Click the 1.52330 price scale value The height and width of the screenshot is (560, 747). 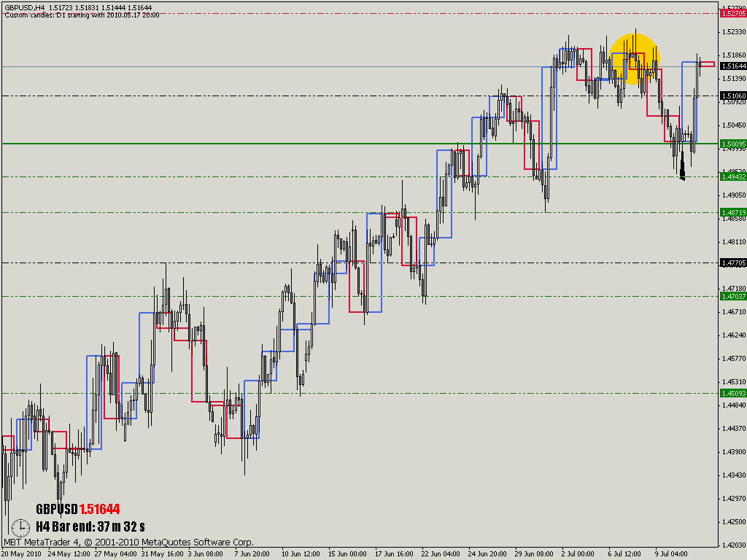click(734, 32)
